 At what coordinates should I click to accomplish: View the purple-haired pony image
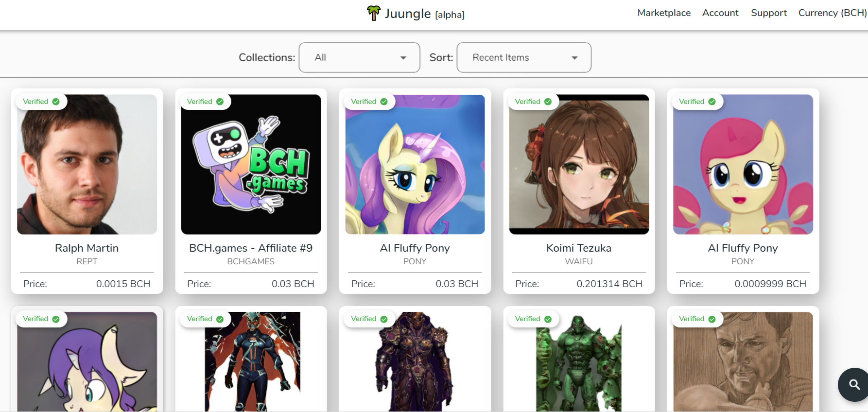(x=87, y=361)
